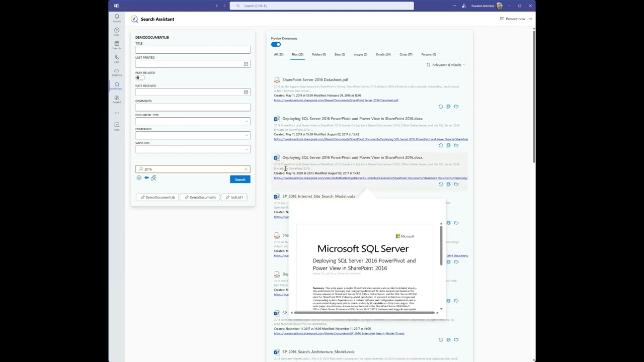644x362 pixels.
Task: Open the Date Received calendar picker
Action: click(x=246, y=92)
